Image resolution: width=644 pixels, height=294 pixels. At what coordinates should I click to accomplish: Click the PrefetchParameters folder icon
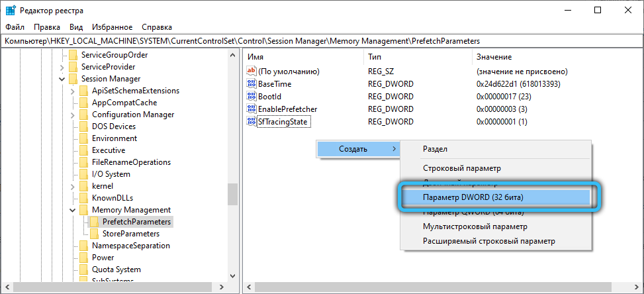coord(95,222)
